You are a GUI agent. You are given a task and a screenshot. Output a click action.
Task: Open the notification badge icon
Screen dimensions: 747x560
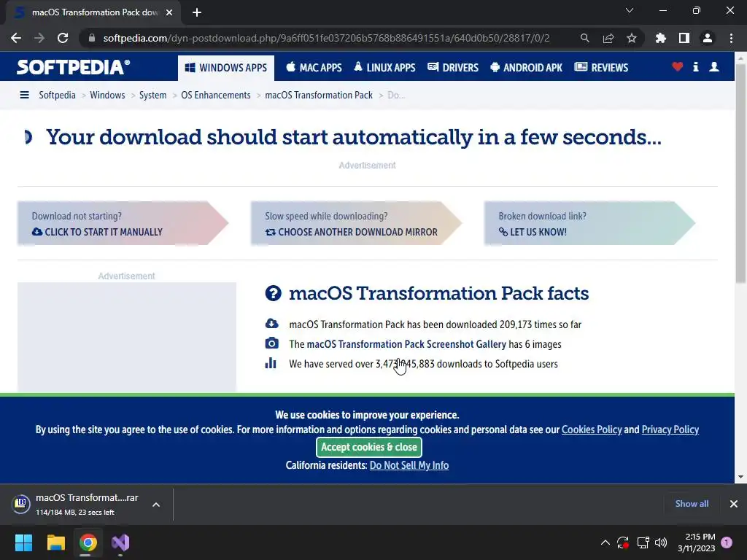(x=727, y=542)
